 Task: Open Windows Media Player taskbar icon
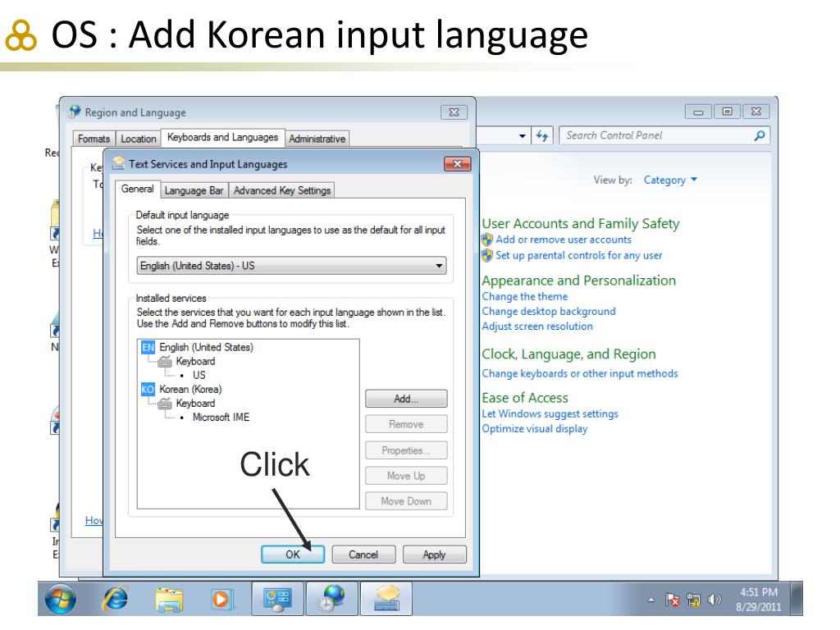tap(221, 598)
